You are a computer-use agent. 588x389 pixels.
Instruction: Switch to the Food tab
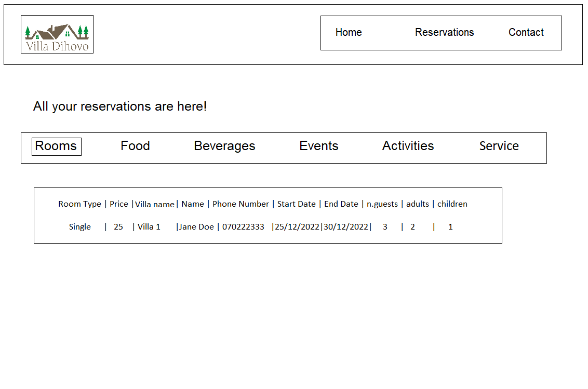135,146
